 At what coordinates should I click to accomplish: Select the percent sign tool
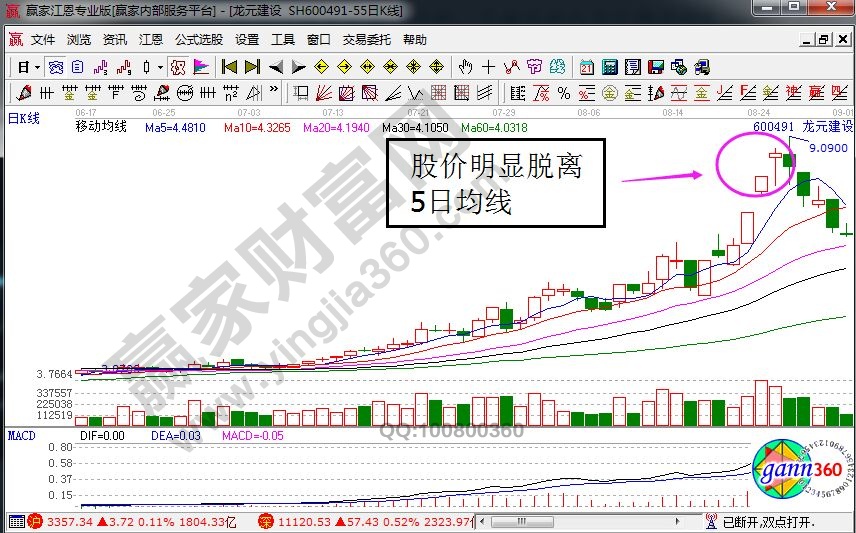(x=564, y=93)
